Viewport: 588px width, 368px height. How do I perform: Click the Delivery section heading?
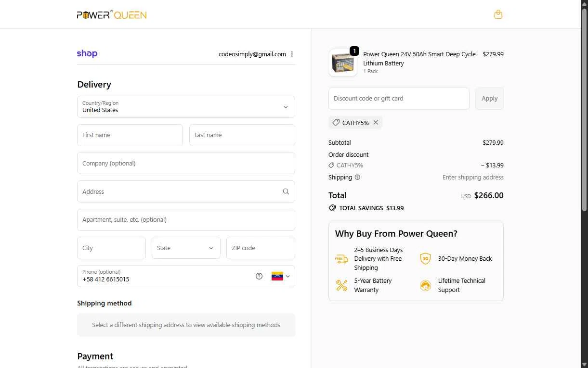point(94,85)
